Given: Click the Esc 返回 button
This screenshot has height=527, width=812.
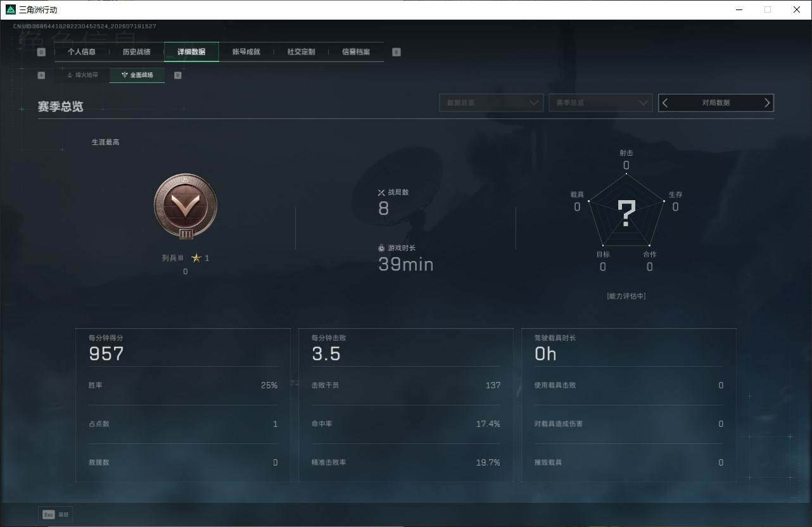Looking at the screenshot, I should pos(56,514).
